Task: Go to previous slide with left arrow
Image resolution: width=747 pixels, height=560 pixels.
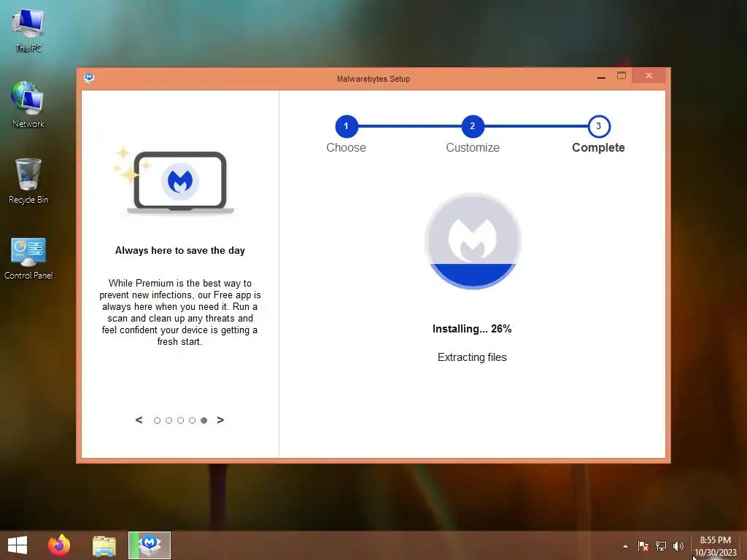Action: [x=139, y=420]
